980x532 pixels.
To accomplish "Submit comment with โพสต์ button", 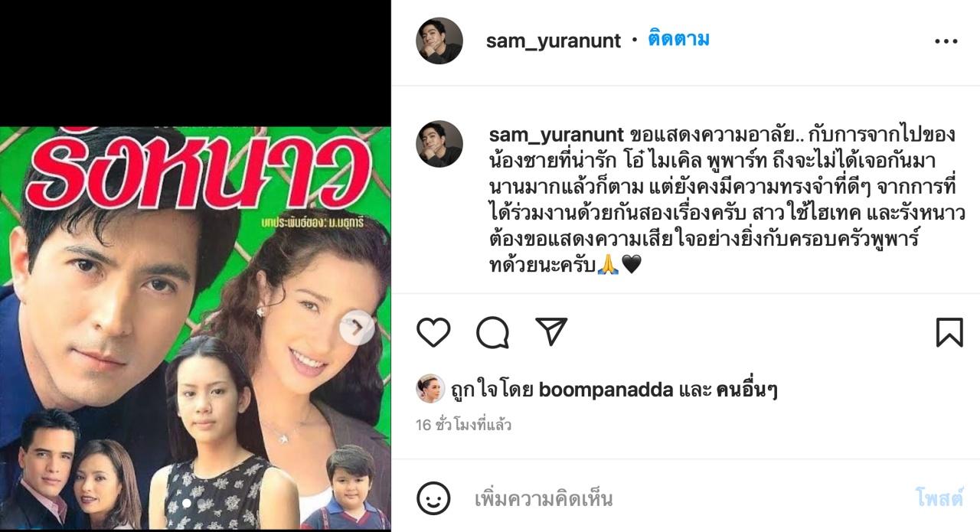I will [939, 498].
